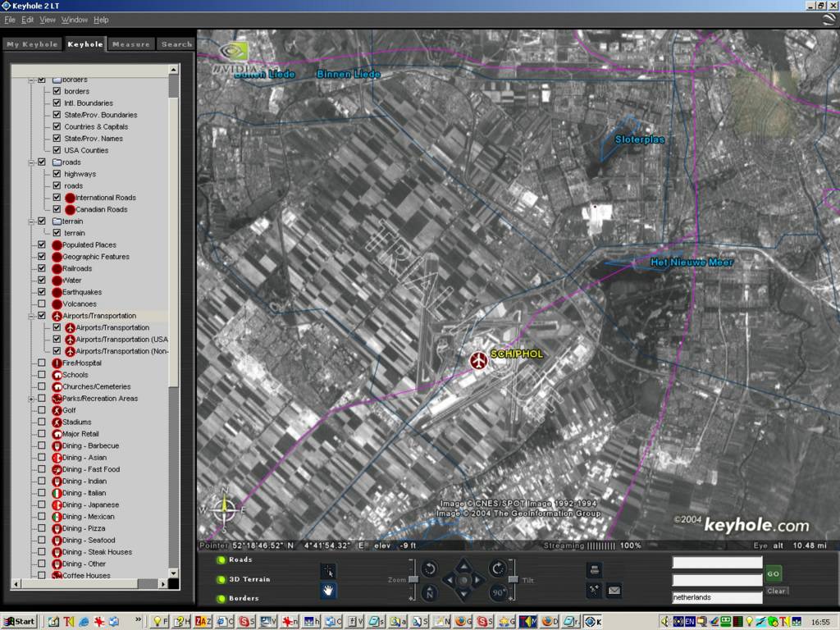Image resolution: width=840 pixels, height=630 pixels.
Task: Click the top empty search field
Action: [x=717, y=562]
